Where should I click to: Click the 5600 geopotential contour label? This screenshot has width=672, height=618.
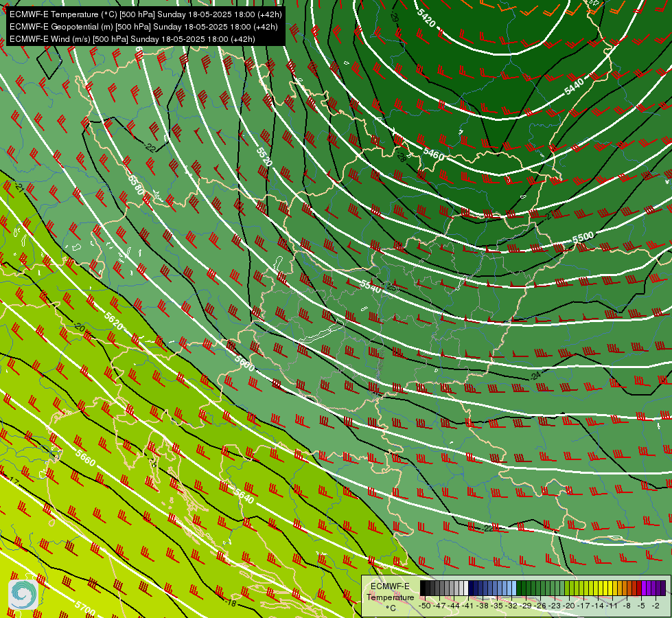(x=244, y=363)
